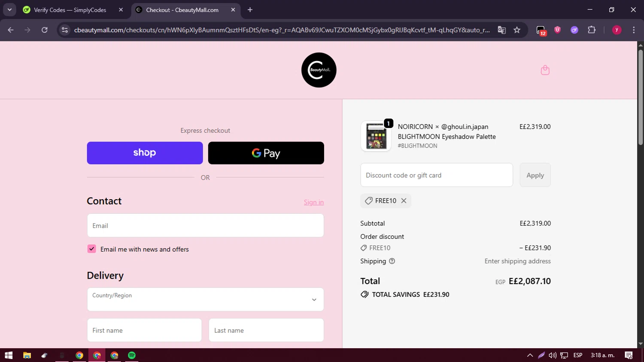This screenshot has width=644, height=362.
Task: Open File Explorer from the taskbar
Action: 27,355
